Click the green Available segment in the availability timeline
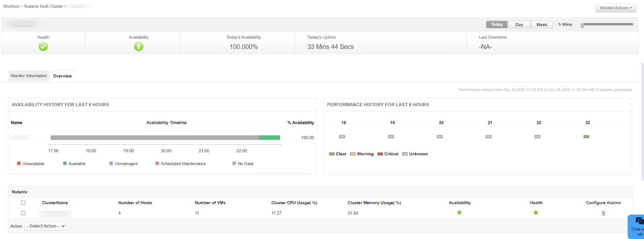 pos(270,137)
